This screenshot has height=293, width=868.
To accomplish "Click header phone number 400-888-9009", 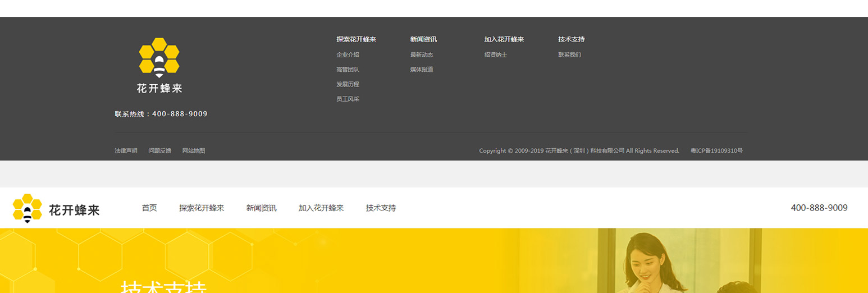I will [x=819, y=208].
